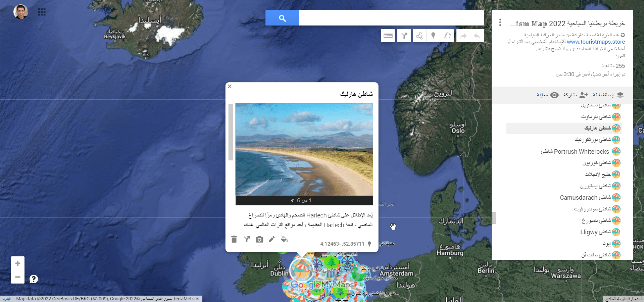Open the www.touristmaps.store link
The image size is (644, 302).
(x=596, y=42)
